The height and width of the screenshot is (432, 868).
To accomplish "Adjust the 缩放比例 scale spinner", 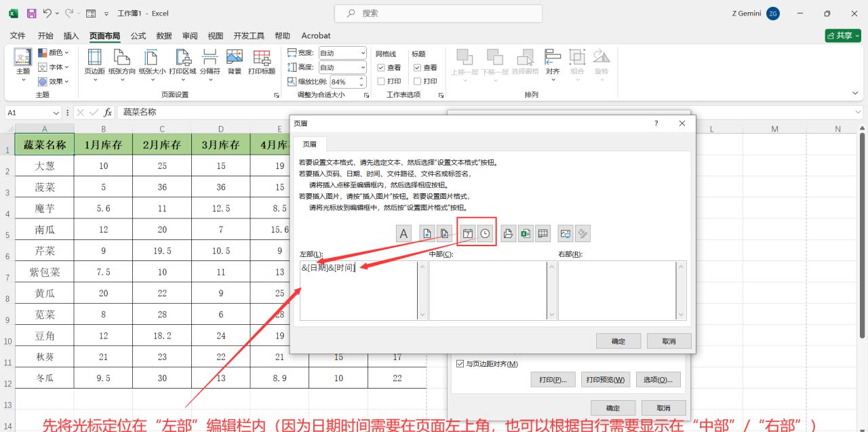I will [x=361, y=81].
